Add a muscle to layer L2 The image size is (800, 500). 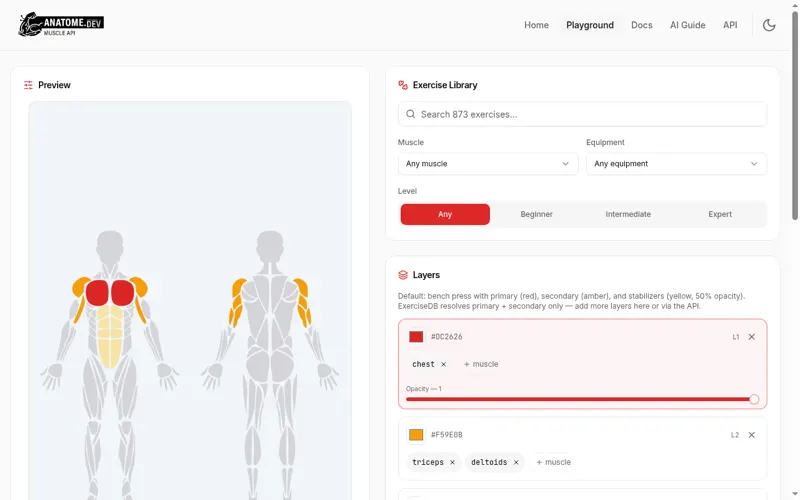point(553,462)
